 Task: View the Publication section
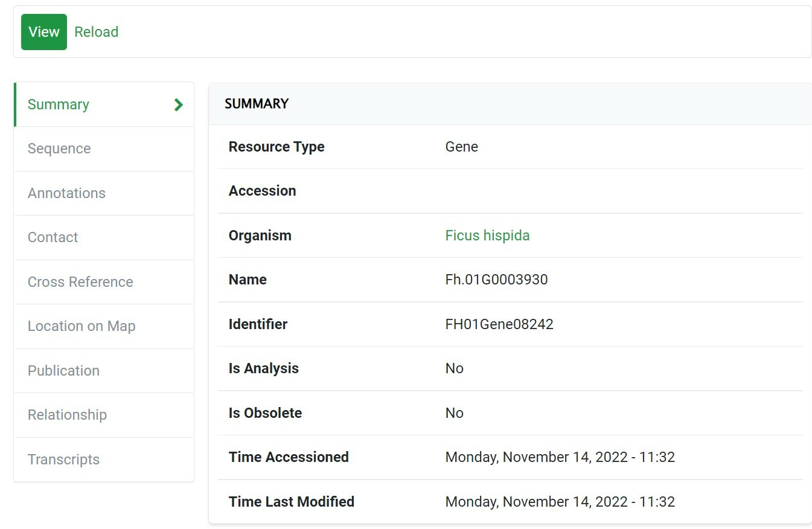63,371
